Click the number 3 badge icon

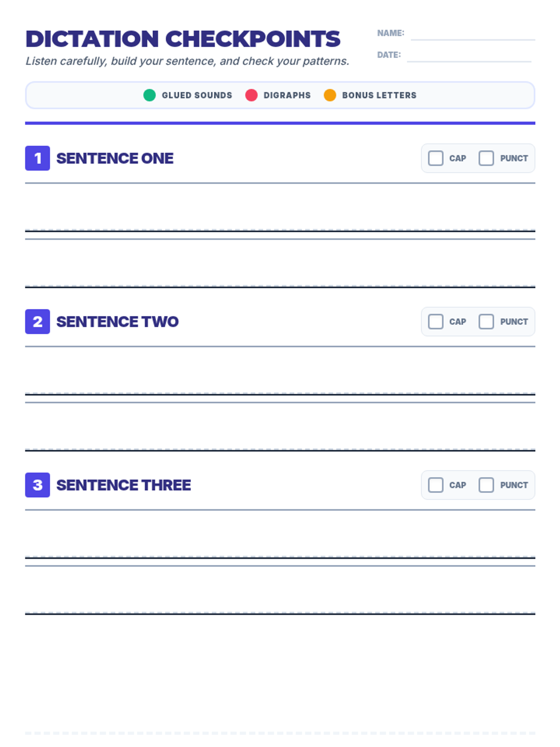(37, 485)
